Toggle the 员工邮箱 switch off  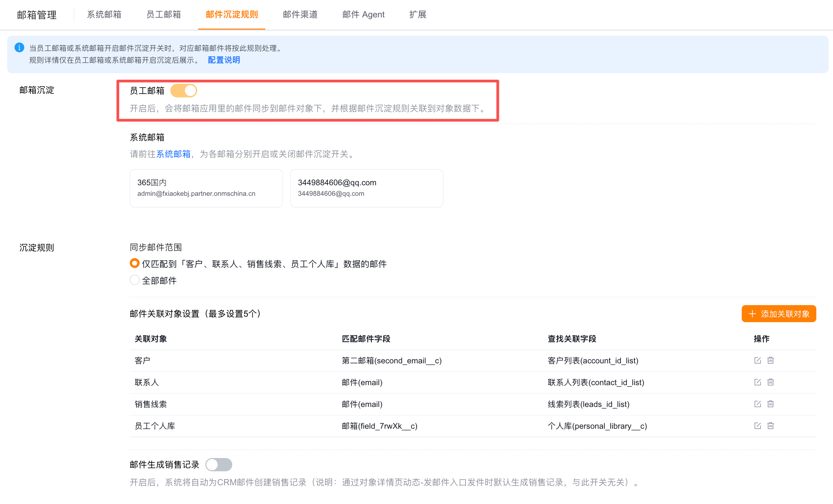184,91
